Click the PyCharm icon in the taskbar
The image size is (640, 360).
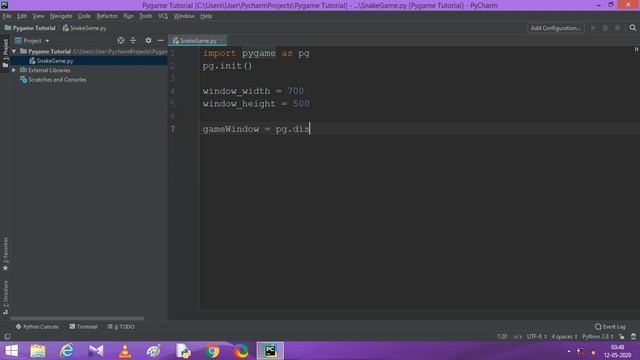click(x=270, y=351)
